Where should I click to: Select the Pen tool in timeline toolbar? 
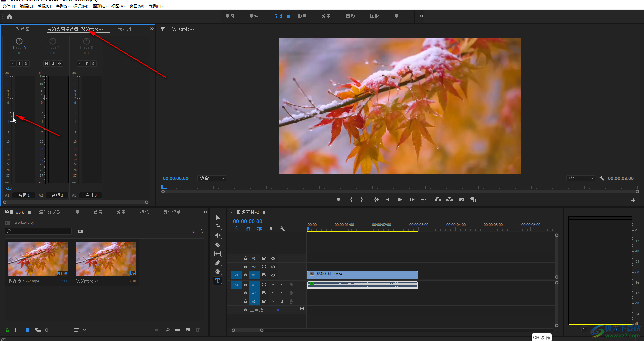[217, 263]
